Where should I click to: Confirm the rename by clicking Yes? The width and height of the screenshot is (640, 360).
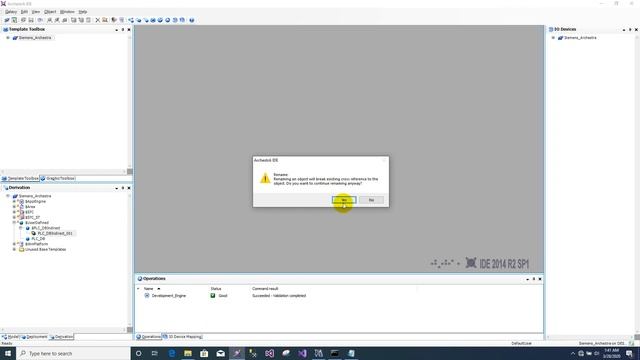[x=344, y=200]
